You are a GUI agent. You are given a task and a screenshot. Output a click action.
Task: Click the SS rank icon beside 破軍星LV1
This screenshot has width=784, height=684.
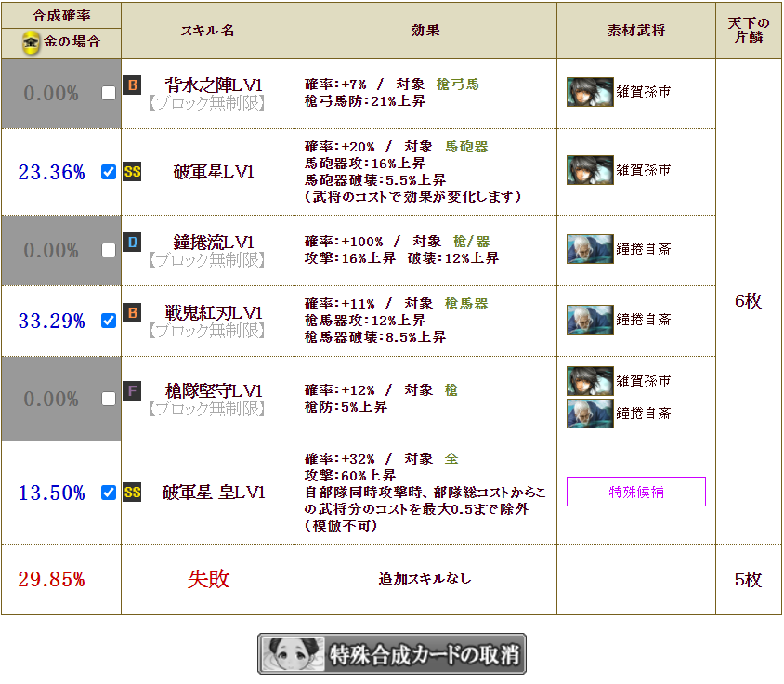click(x=133, y=172)
